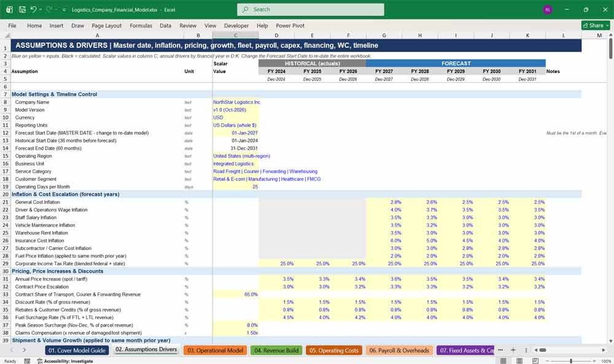The image size is (614, 364).
Task: Open the Page Layout tab
Action: (106, 25)
